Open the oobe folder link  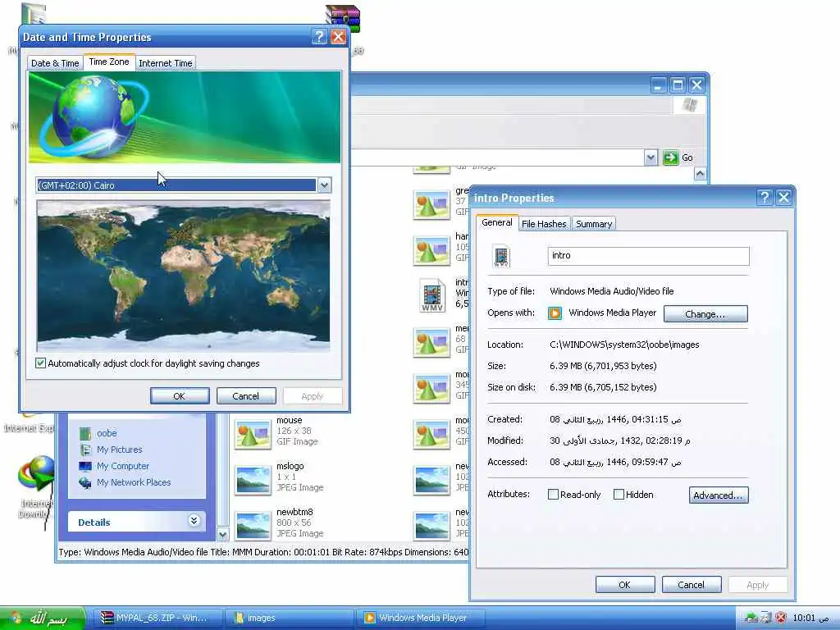pos(107,433)
